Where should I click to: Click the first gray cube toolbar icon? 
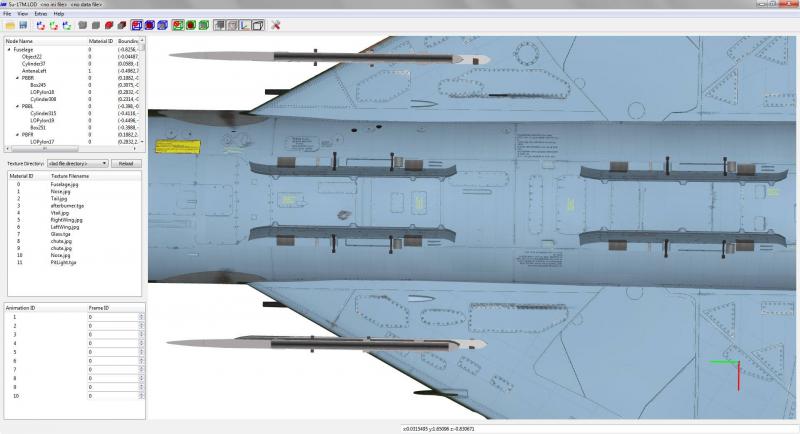pos(83,25)
